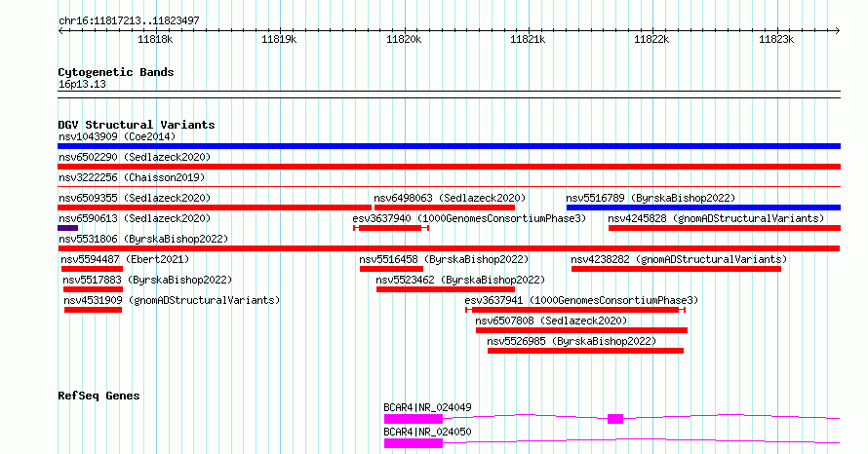Click the Cytogenetic Bands track title
Image resolution: width=868 pixels, height=454 pixels.
[116, 72]
